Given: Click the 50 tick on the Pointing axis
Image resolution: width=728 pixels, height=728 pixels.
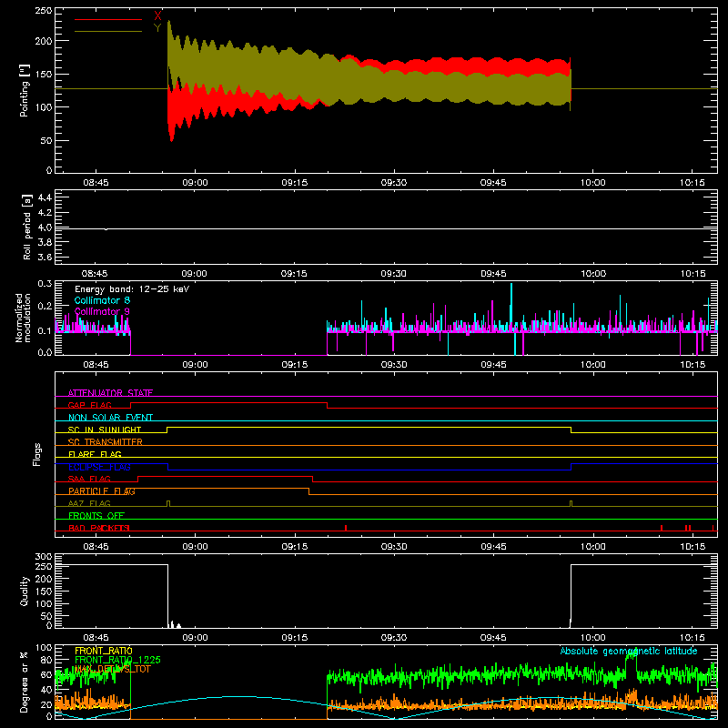Looking at the screenshot, I should (46, 140).
